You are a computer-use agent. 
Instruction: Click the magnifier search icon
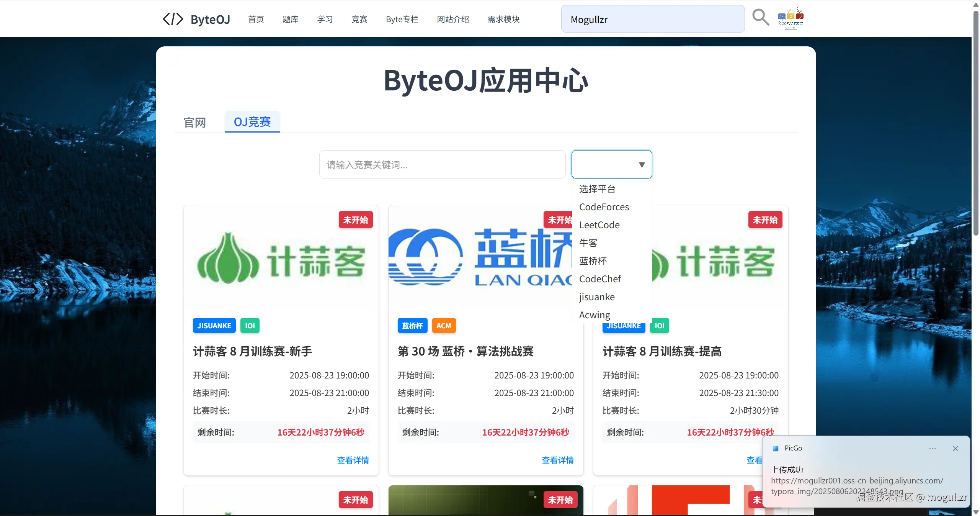point(760,18)
